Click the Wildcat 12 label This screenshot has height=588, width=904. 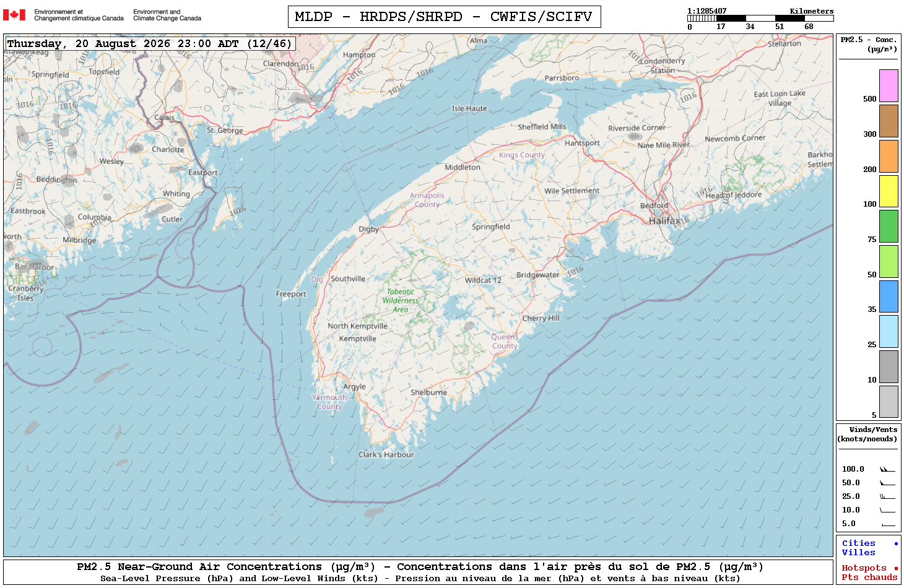[483, 280]
